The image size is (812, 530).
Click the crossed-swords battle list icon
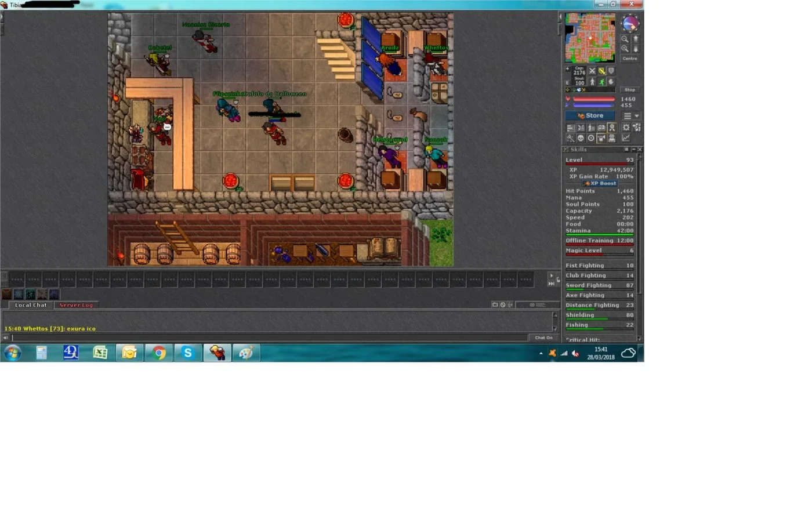click(581, 128)
